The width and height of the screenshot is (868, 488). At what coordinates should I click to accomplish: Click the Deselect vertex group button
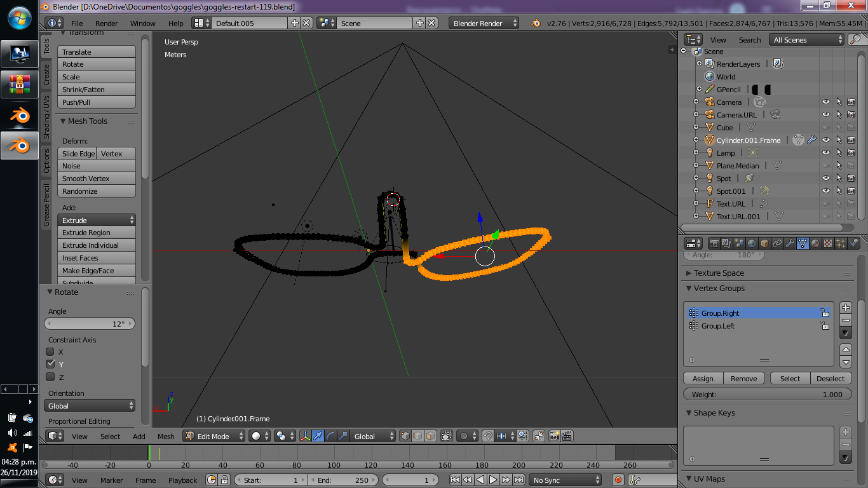click(831, 378)
